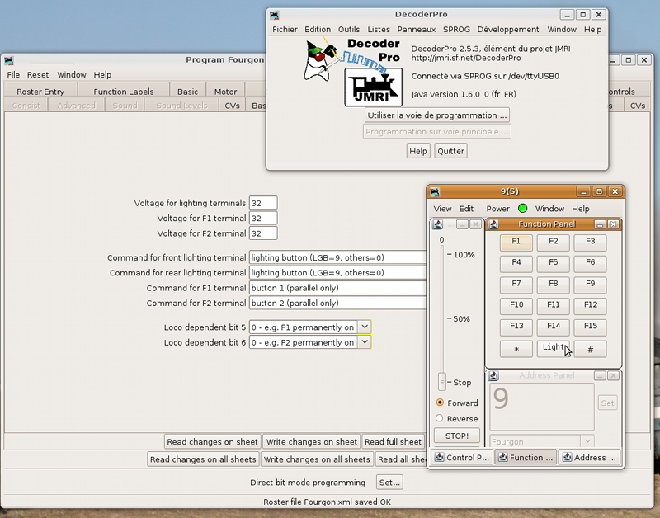Click the Function dock button in throttle
The image size is (660, 518).
point(526,457)
